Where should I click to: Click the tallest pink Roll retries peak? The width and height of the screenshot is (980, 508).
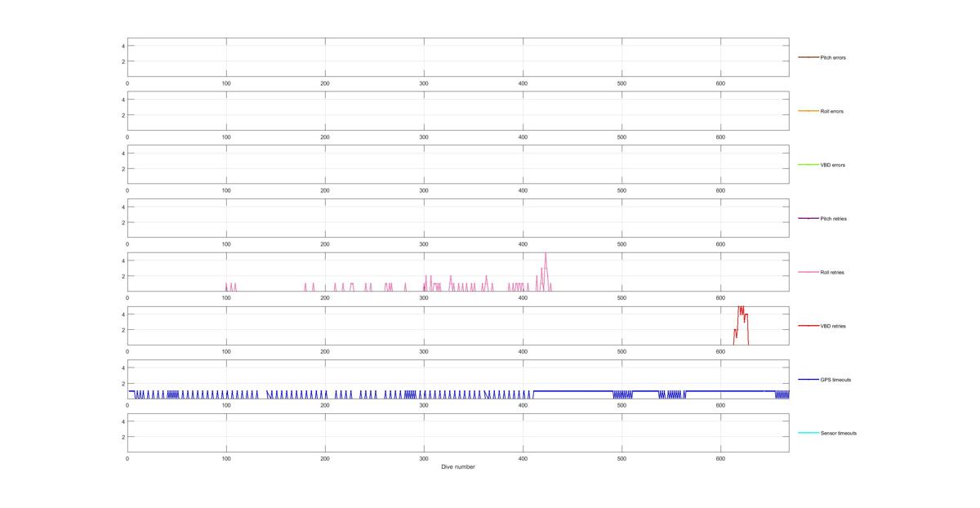(546, 254)
